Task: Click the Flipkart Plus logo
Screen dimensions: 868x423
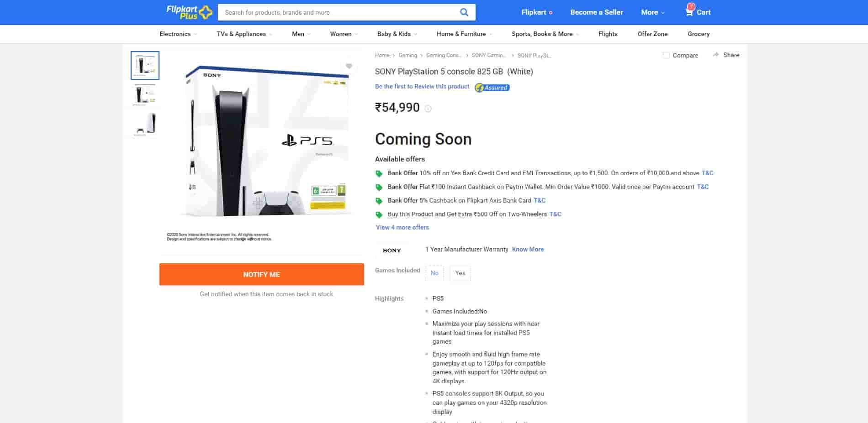Action: (x=189, y=12)
